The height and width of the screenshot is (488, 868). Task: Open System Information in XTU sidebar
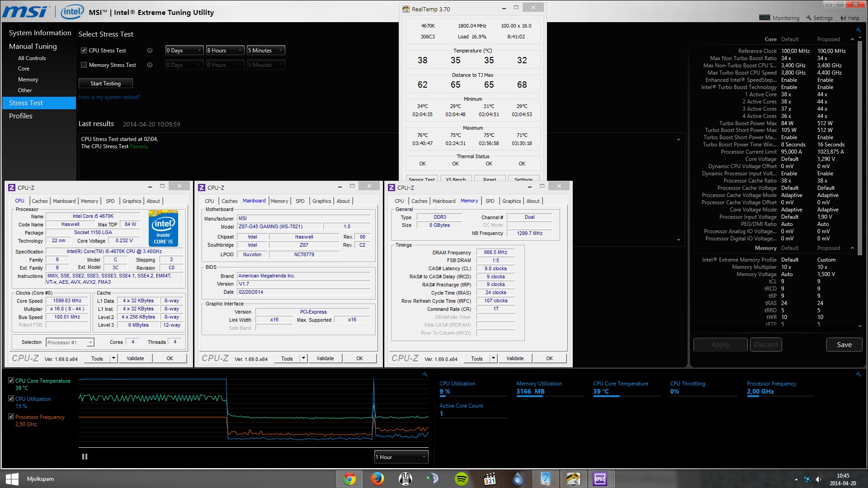coord(40,33)
